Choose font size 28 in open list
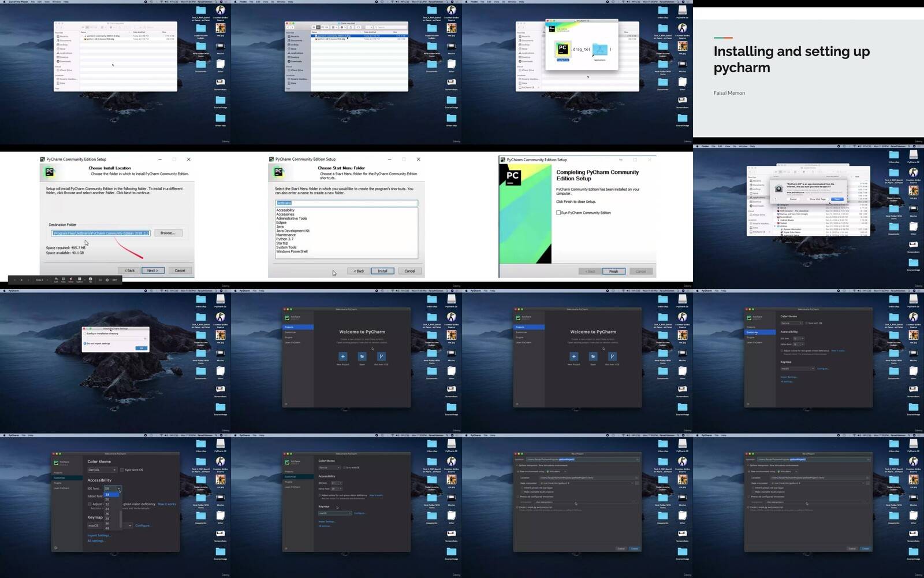 (107, 518)
